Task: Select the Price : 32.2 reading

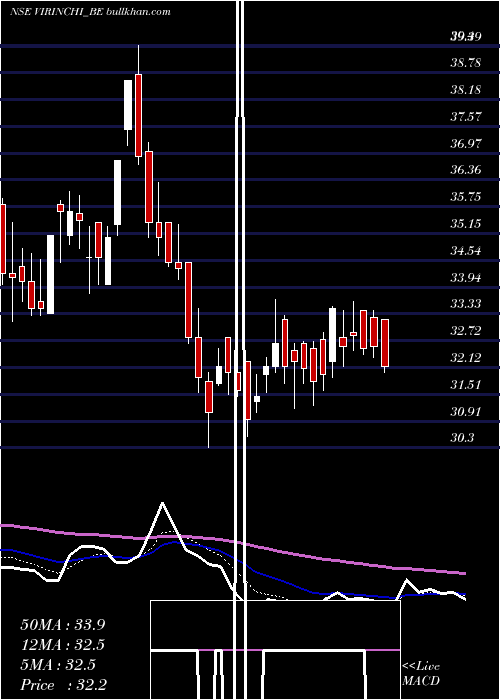Action: [x=63, y=685]
